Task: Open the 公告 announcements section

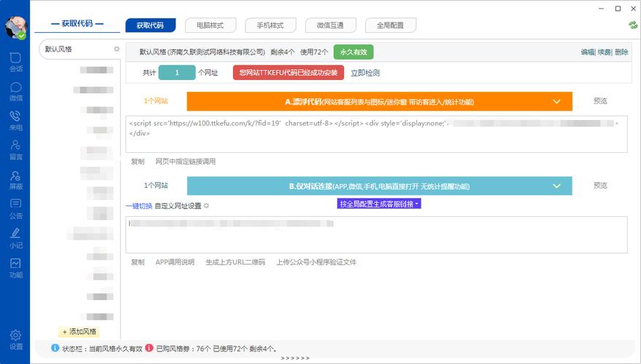Action: click(x=15, y=209)
